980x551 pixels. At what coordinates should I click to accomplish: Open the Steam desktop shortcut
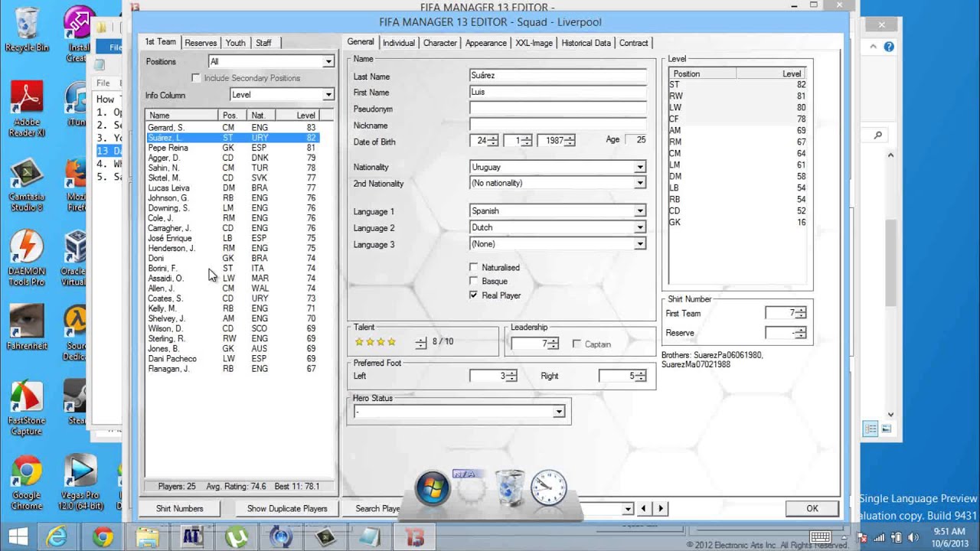(76, 401)
